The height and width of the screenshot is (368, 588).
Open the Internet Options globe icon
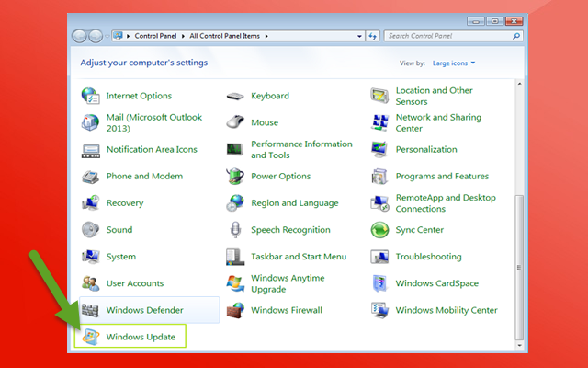tap(90, 96)
